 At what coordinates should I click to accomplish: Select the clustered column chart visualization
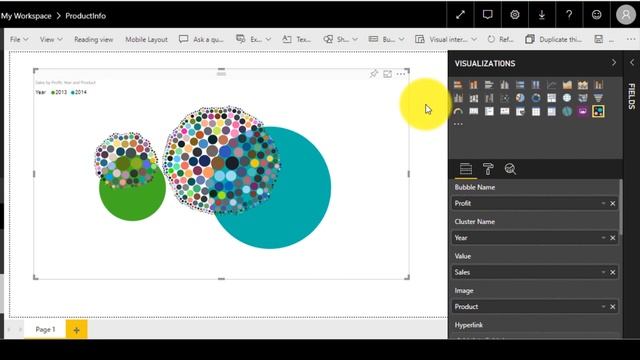pyautogui.click(x=504, y=84)
